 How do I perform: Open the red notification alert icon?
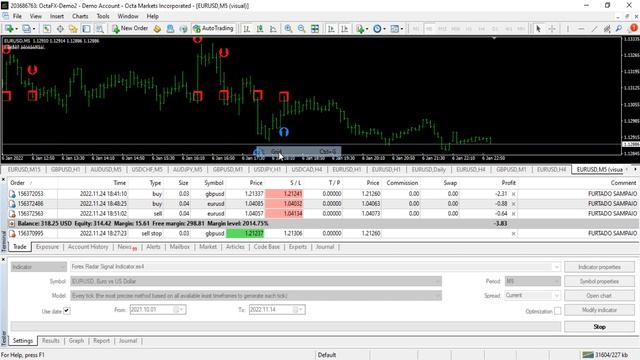coord(633,28)
